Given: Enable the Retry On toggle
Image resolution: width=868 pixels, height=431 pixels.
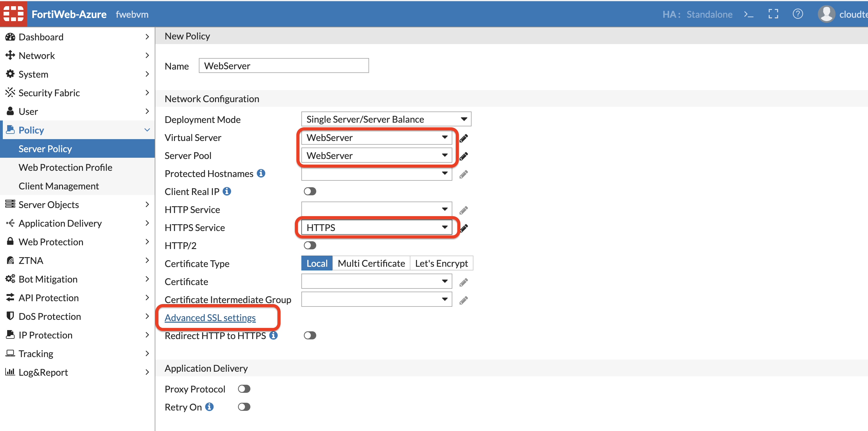Looking at the screenshot, I should [x=244, y=407].
